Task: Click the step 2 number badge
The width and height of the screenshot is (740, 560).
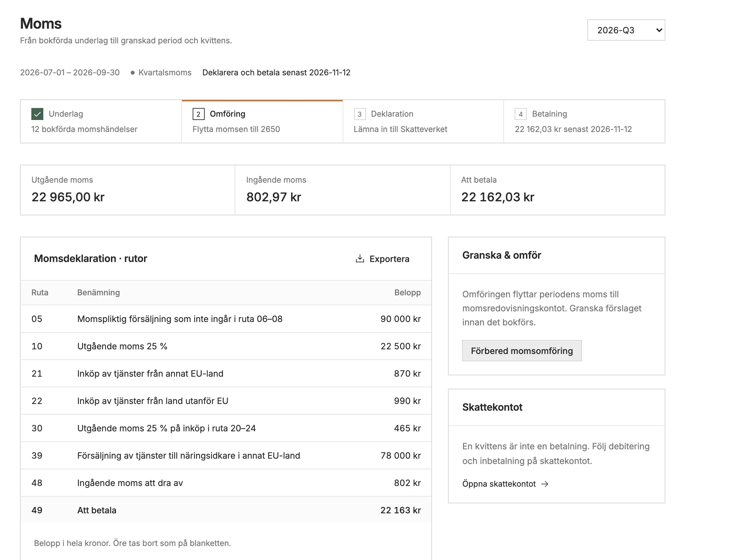Action: click(198, 114)
